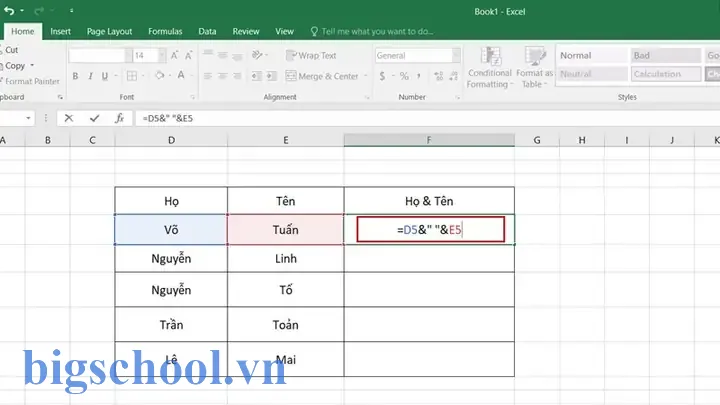Toggle Underline formatting
Screen dimensions: 720x405
[x=105, y=76]
